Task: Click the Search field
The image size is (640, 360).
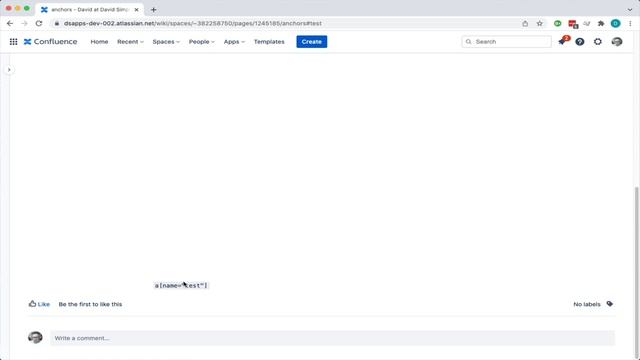Action: [506, 42]
